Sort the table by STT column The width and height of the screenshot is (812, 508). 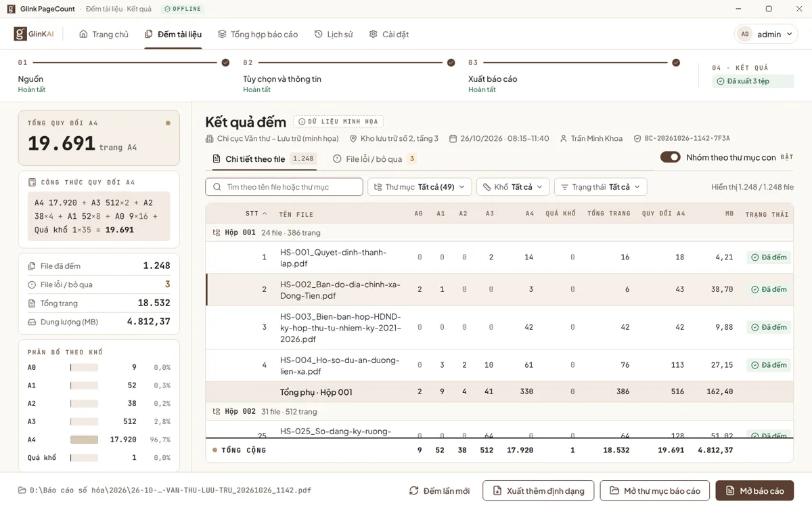click(256, 213)
